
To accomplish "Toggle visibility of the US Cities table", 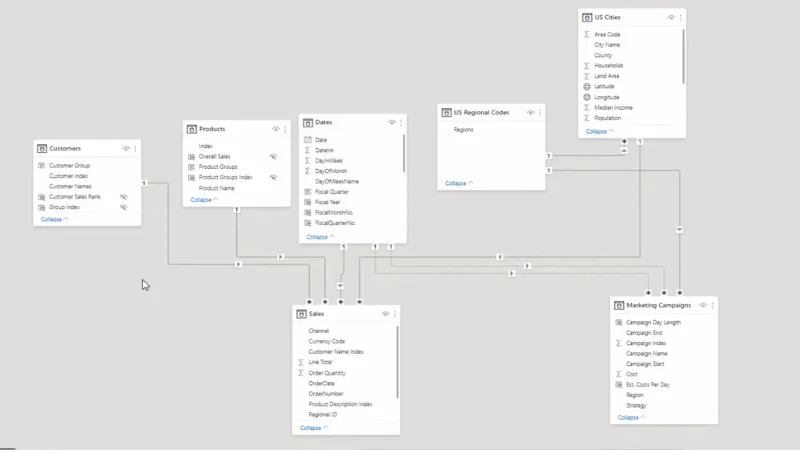I will point(671,17).
